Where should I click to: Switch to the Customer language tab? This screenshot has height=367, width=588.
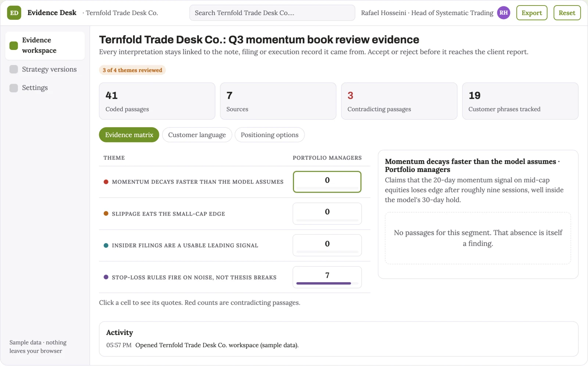point(197,135)
